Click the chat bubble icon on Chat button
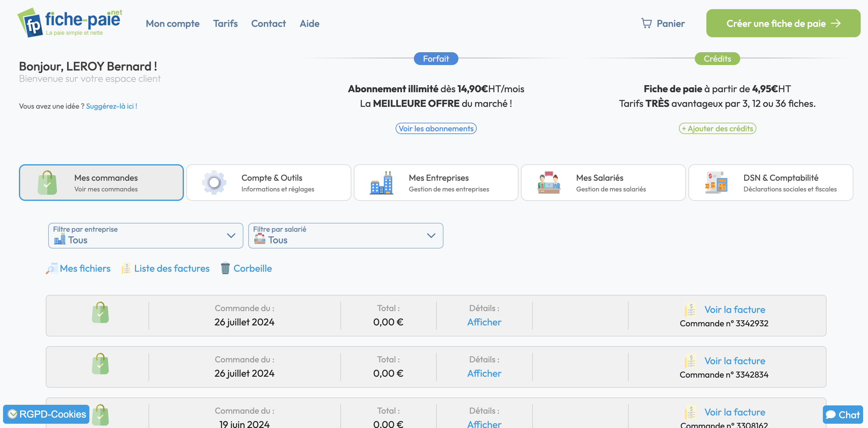The width and height of the screenshot is (868, 428). (831, 415)
